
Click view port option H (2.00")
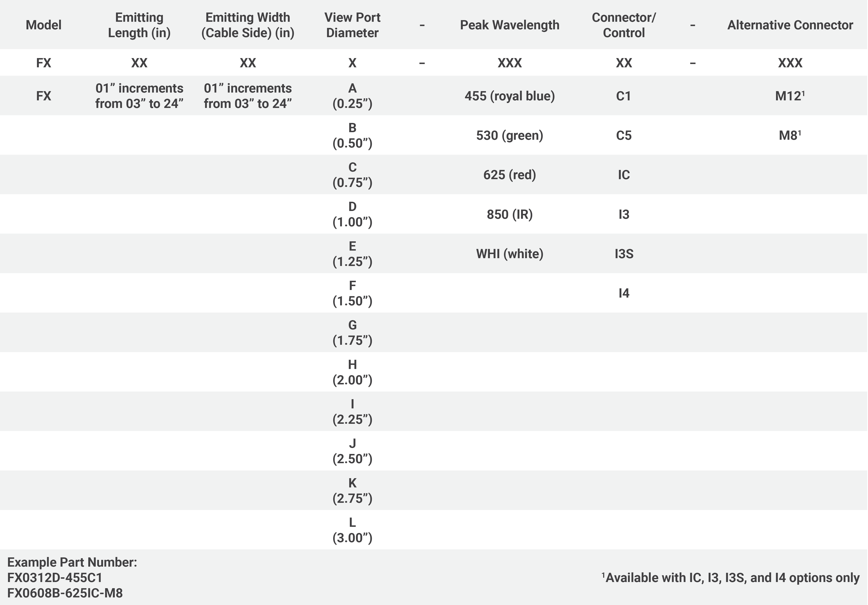click(352, 372)
